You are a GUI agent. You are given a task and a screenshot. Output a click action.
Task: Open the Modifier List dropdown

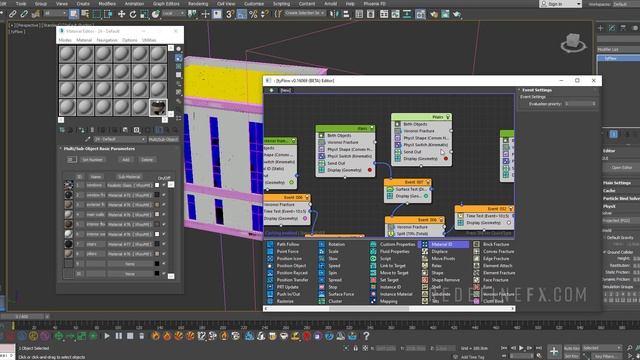pyautogui.click(x=618, y=49)
